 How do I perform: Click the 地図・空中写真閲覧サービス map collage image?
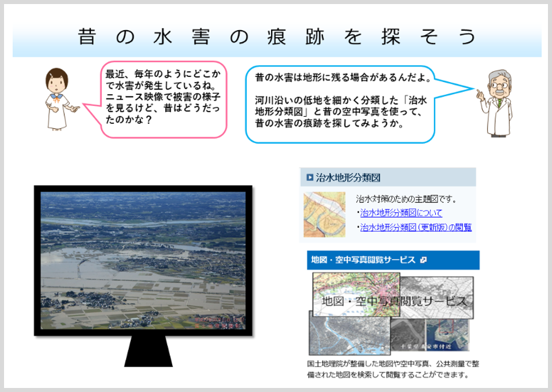coord(391,313)
